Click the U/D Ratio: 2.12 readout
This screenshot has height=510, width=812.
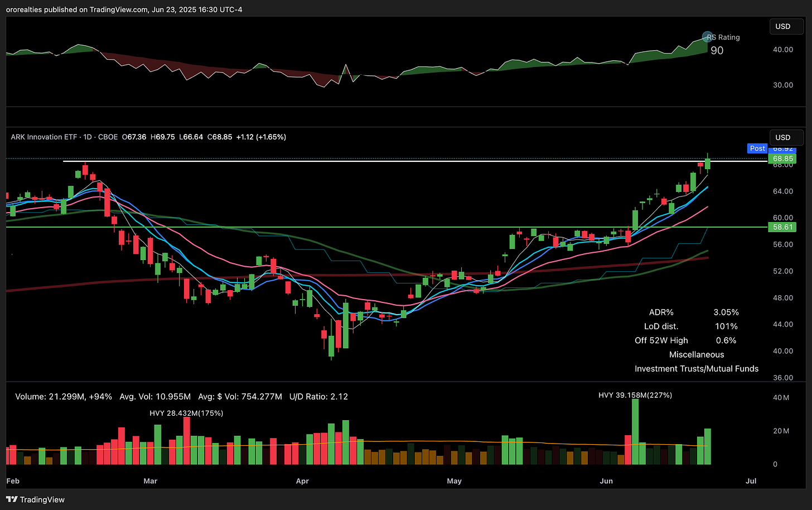click(x=318, y=397)
